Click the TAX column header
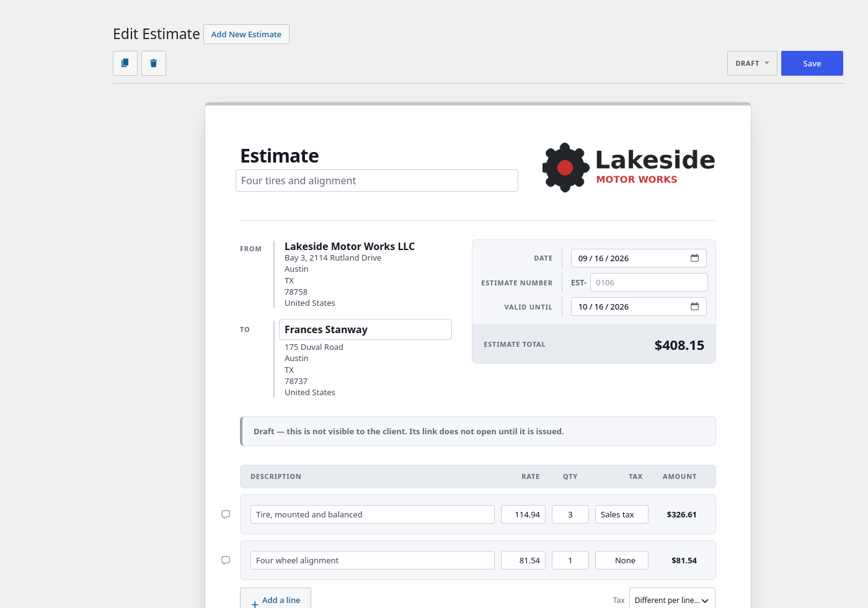868x608 pixels. tap(635, 476)
